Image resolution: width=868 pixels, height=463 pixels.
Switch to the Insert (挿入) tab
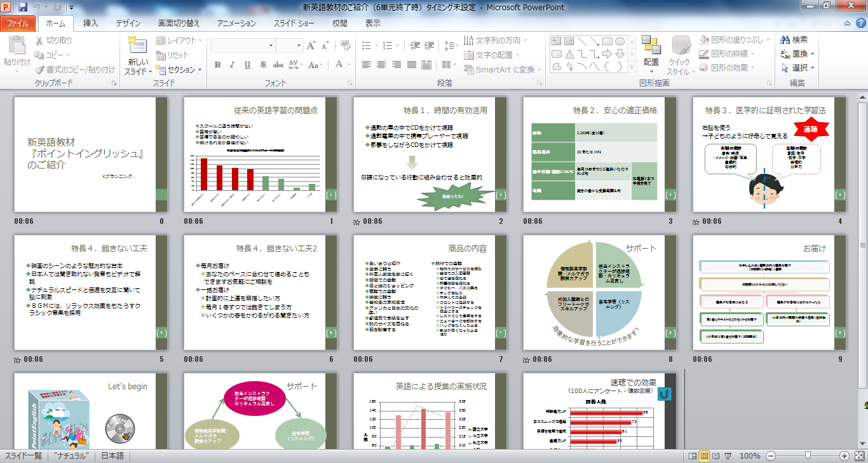point(91,24)
